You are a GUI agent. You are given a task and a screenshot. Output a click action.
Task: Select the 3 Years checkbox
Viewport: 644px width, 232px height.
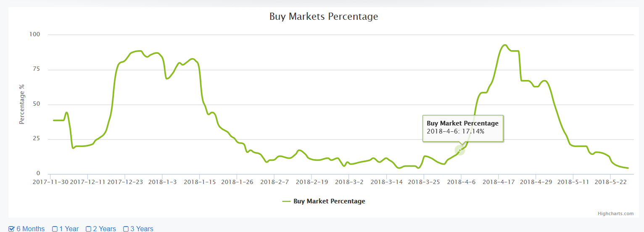click(x=126, y=229)
